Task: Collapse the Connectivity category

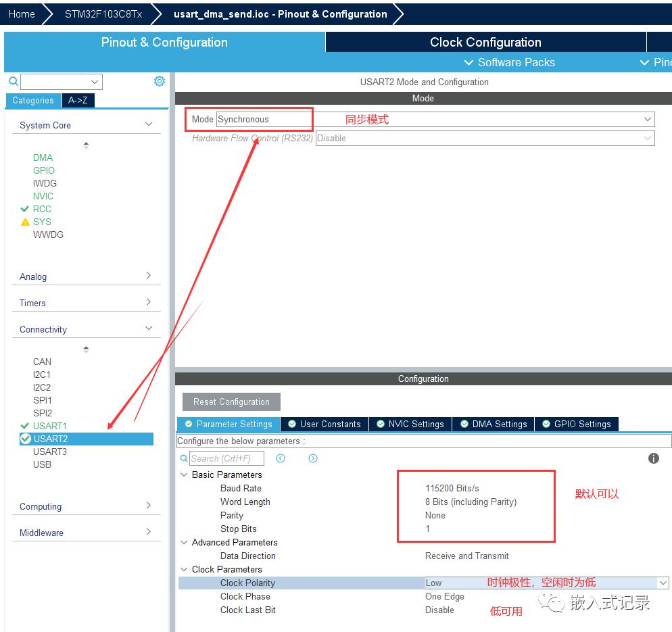Action: pos(149,329)
